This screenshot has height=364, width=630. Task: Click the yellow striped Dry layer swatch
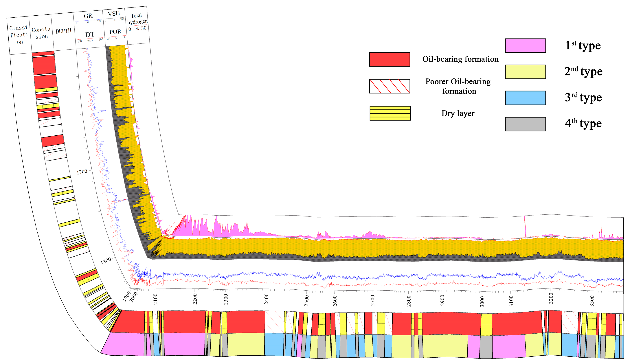390,113
